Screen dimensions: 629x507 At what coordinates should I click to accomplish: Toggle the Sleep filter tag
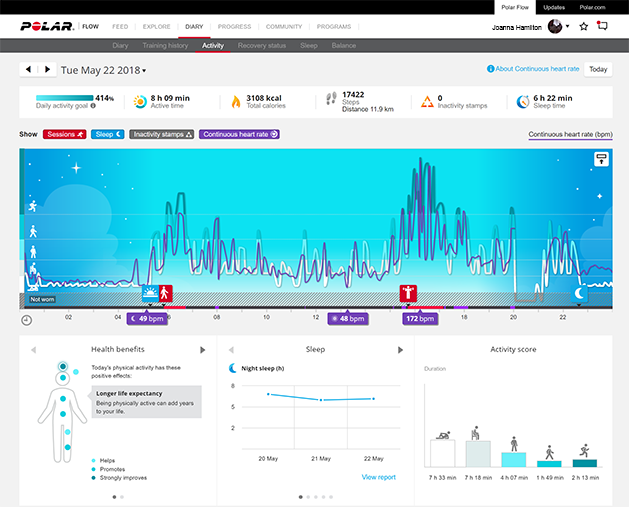pyautogui.click(x=108, y=133)
